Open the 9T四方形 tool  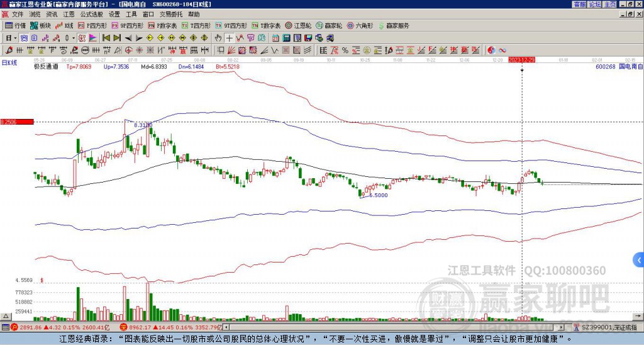[231, 25]
